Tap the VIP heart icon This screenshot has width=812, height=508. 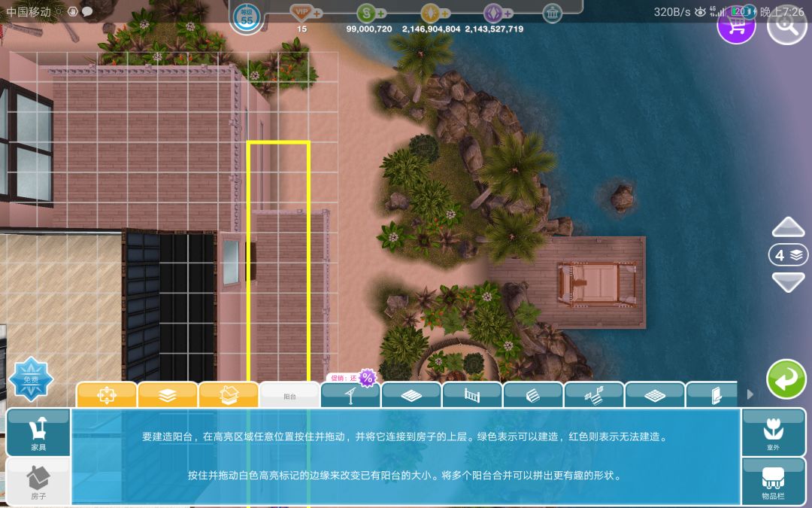coord(300,12)
